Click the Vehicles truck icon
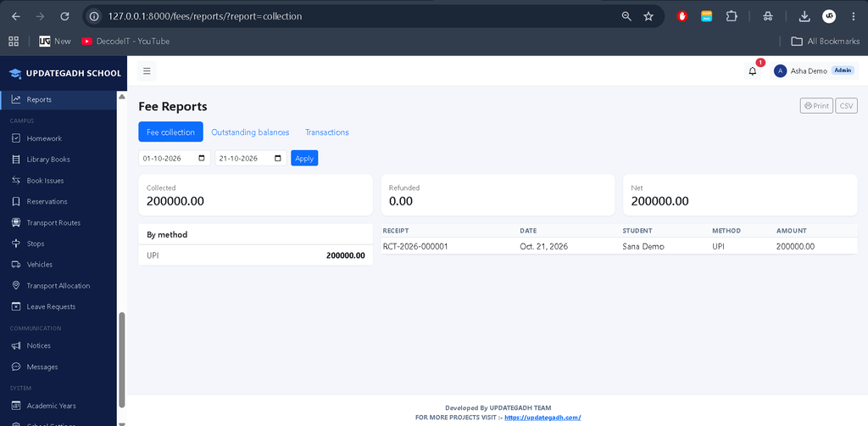Image resolution: width=868 pixels, height=426 pixels. (16, 265)
